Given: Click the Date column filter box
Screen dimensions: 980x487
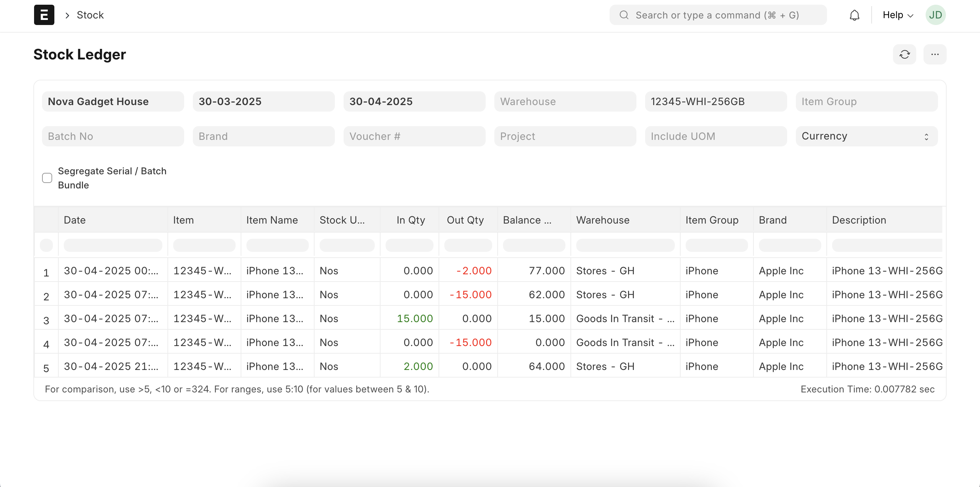Looking at the screenshot, I should pos(113,245).
